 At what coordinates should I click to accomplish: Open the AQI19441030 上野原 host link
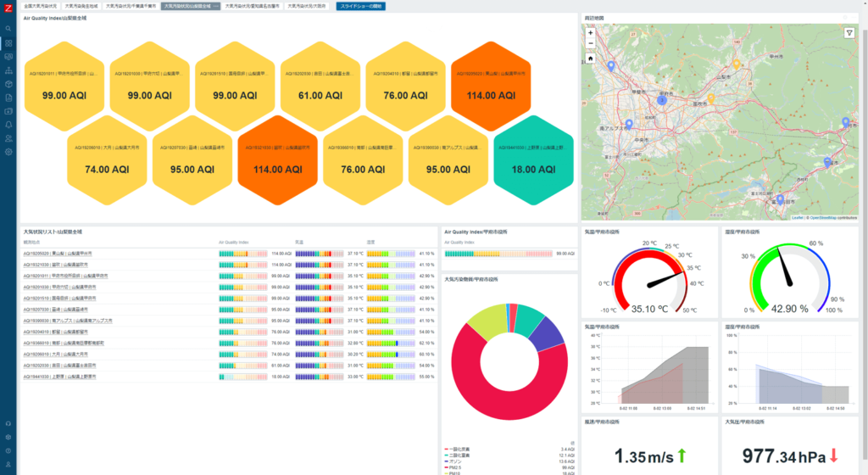pos(59,377)
